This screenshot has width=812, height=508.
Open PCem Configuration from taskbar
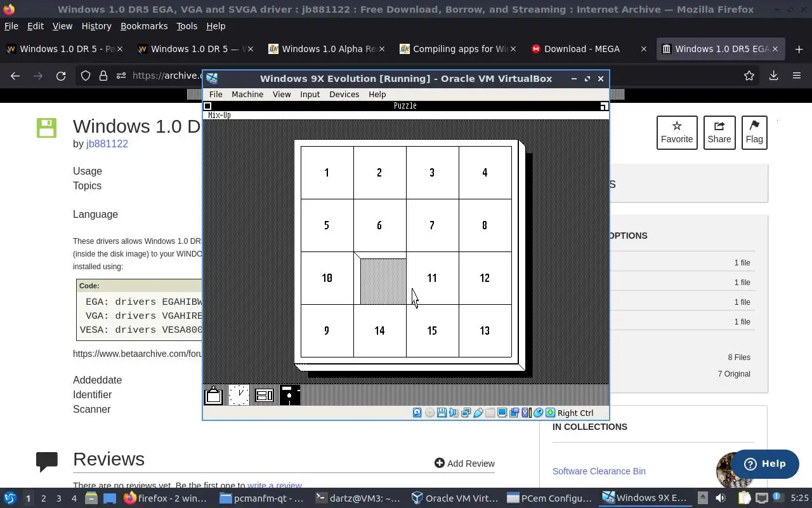(549, 498)
